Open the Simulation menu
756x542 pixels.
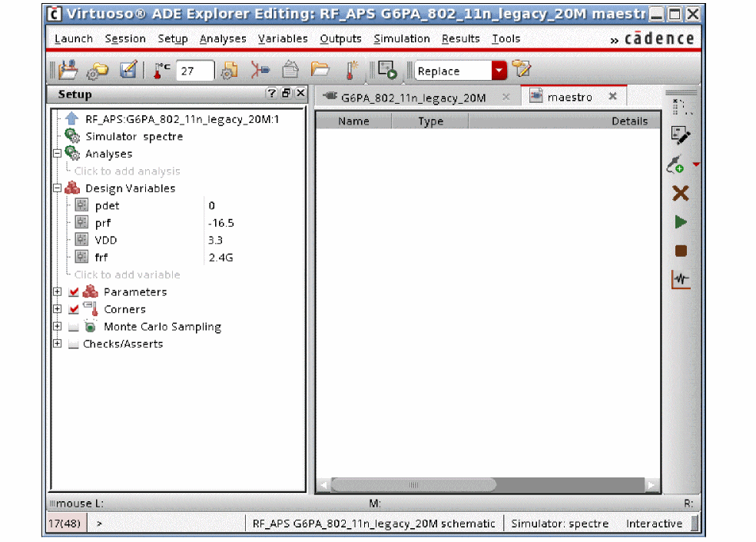[x=402, y=38]
